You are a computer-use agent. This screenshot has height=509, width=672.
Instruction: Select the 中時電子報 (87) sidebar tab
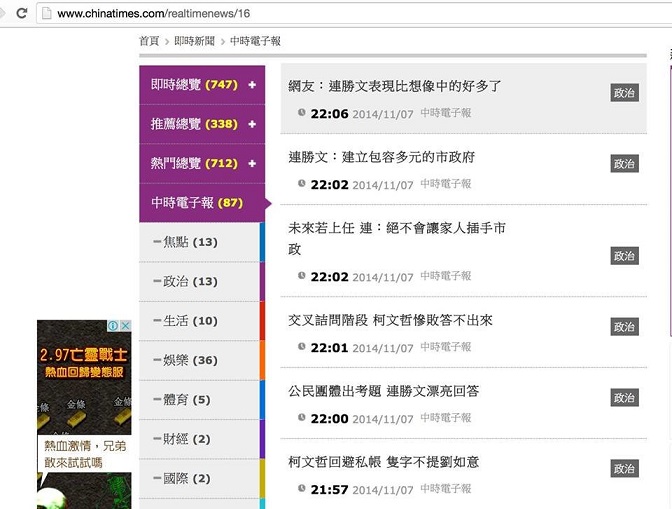click(197, 203)
